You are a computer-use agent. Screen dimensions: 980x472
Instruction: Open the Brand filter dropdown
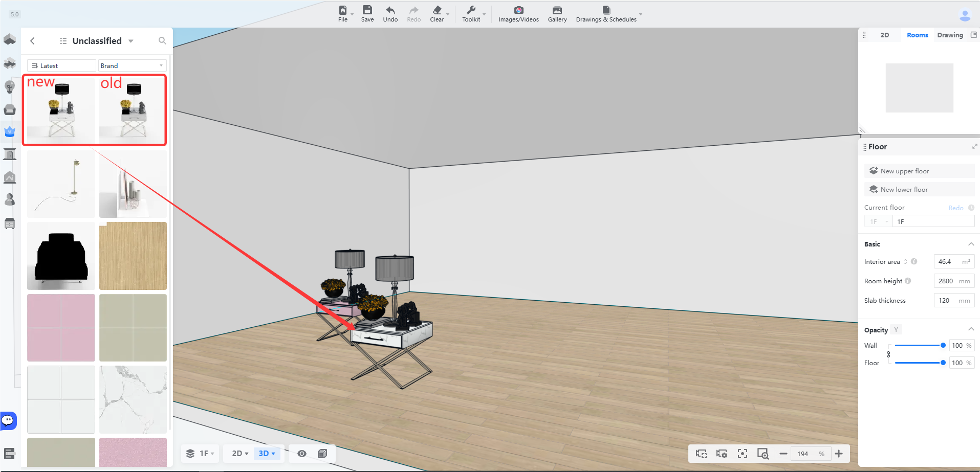point(132,65)
